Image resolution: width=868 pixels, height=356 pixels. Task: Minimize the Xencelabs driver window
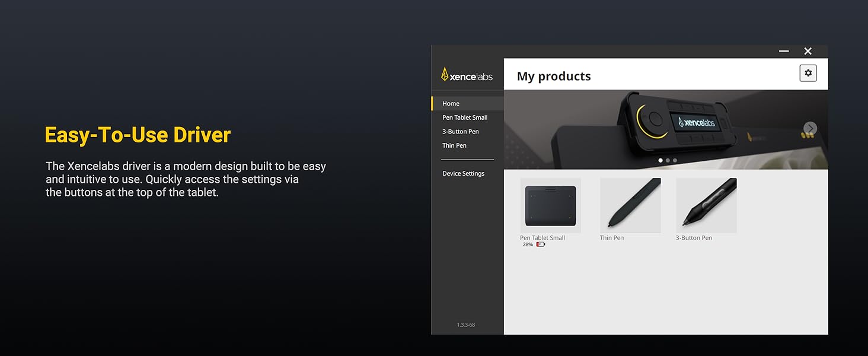[784, 52]
